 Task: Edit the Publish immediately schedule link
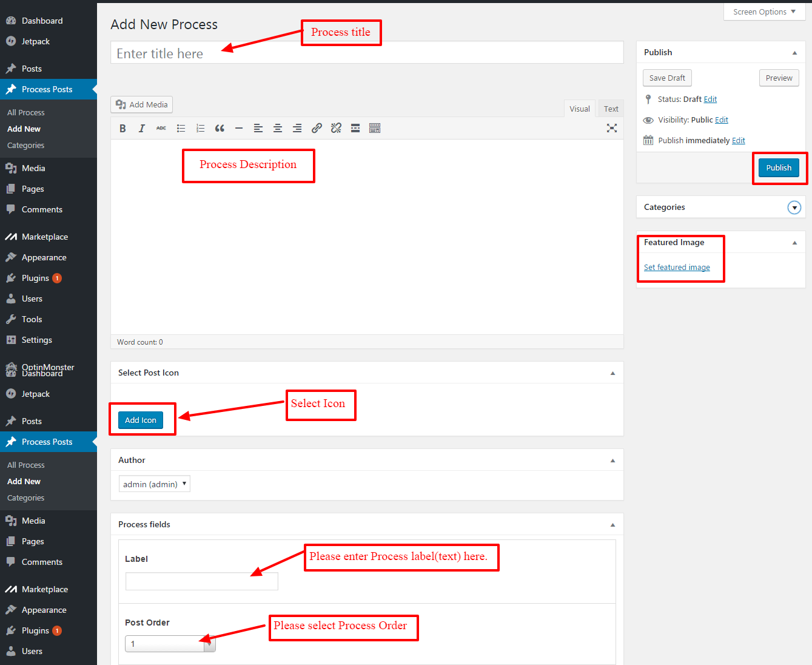pos(739,141)
